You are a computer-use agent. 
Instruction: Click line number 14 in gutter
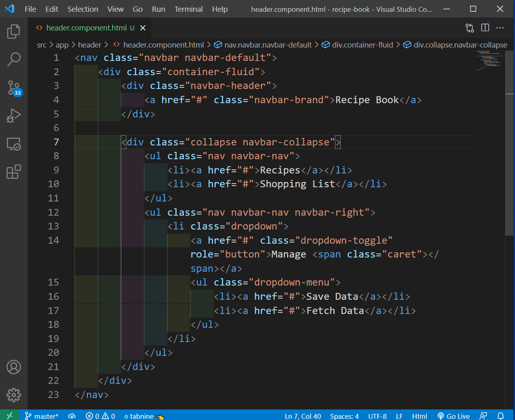pos(53,240)
